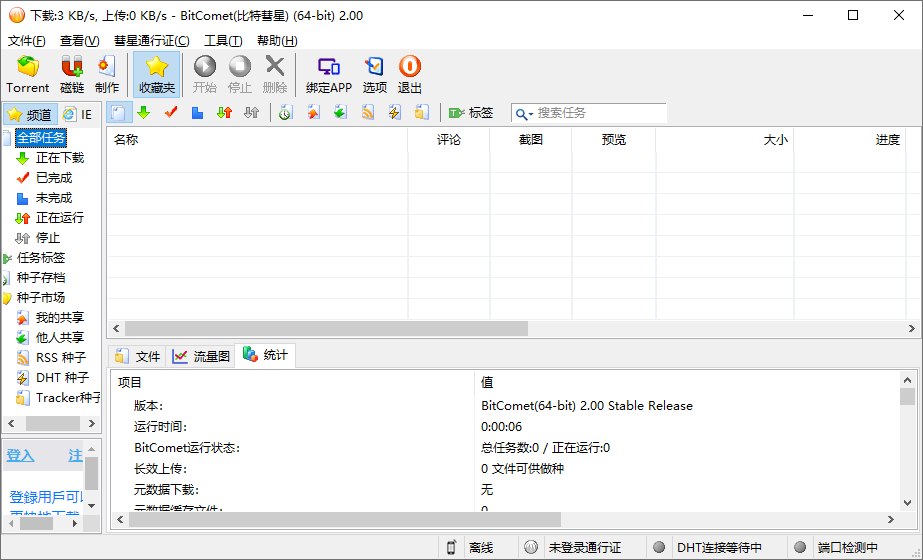Open the 统计 statistics tab
This screenshot has height=560, width=923.
[265, 355]
